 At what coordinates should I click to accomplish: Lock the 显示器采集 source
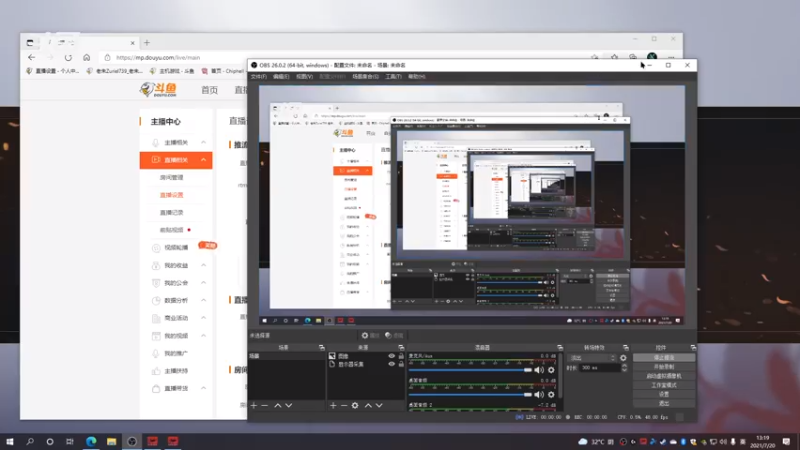[401, 364]
